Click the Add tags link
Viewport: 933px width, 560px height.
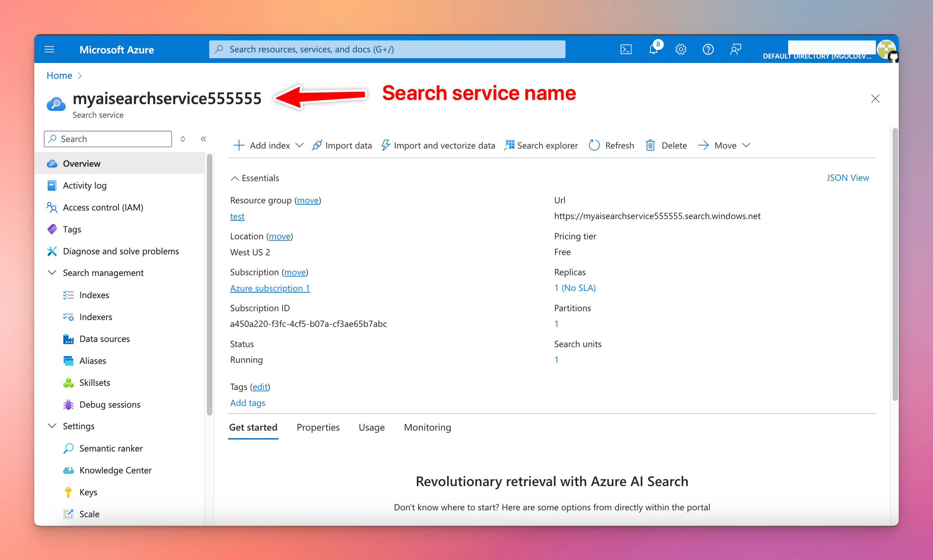247,402
